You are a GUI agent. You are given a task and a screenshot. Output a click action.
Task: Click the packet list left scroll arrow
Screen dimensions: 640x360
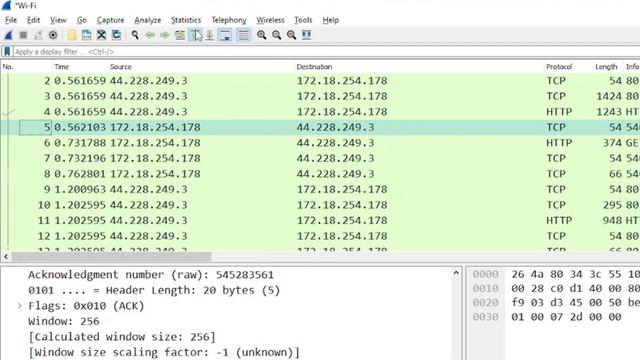click(x=6, y=257)
